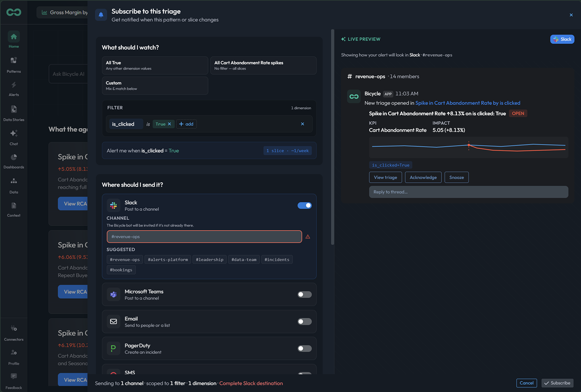
Task: Pick suggested channel #revenue-ops
Action: click(125, 260)
